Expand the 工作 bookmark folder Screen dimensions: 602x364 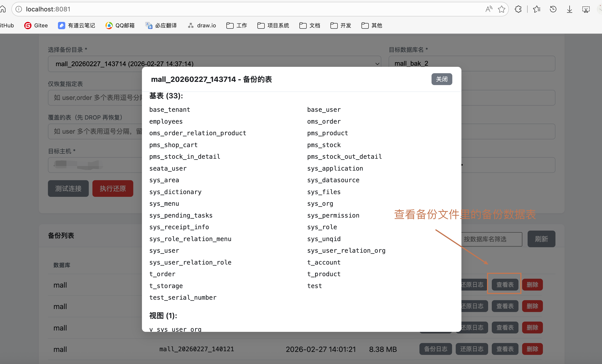pos(236,25)
